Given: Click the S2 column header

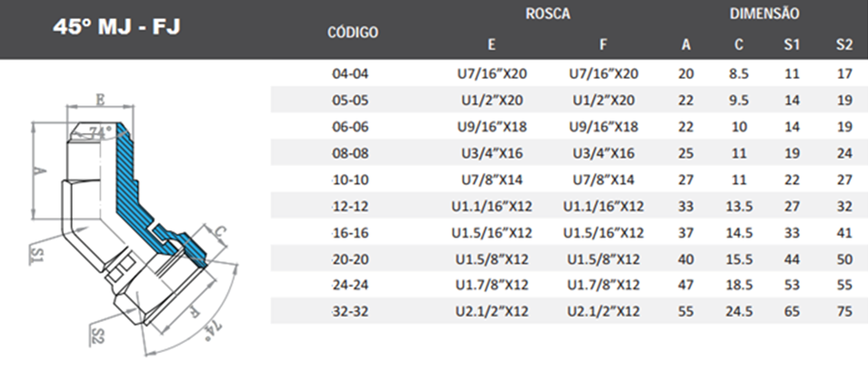Looking at the screenshot, I should pyautogui.click(x=844, y=45).
